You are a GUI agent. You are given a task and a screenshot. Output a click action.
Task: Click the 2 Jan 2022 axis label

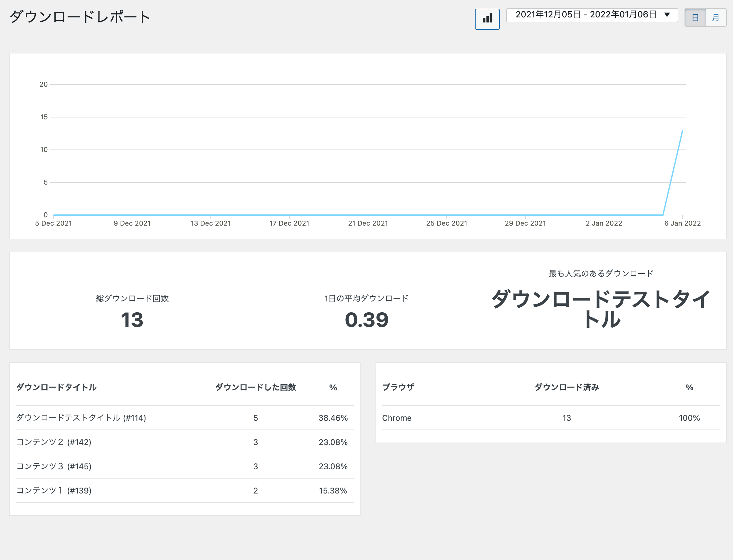[x=604, y=223]
